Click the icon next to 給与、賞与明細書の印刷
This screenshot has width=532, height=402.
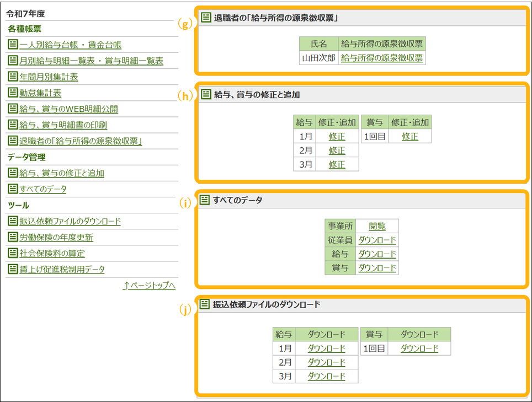(x=13, y=125)
